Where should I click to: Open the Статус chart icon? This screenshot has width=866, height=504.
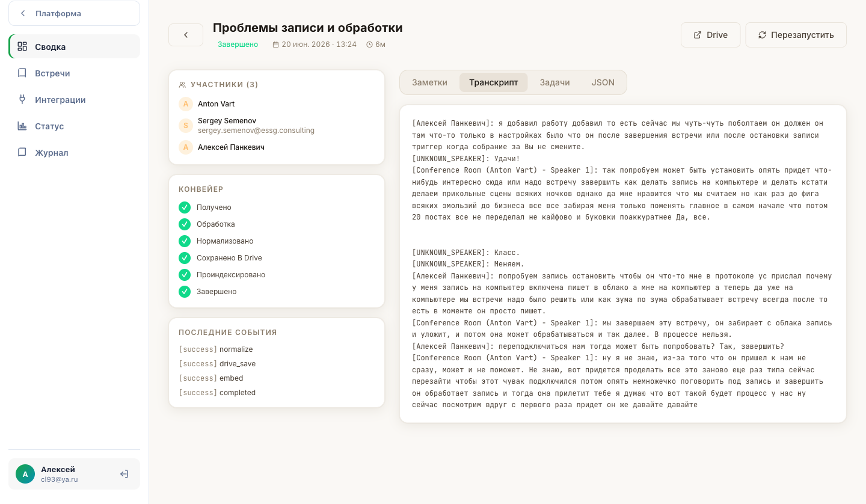[22, 126]
